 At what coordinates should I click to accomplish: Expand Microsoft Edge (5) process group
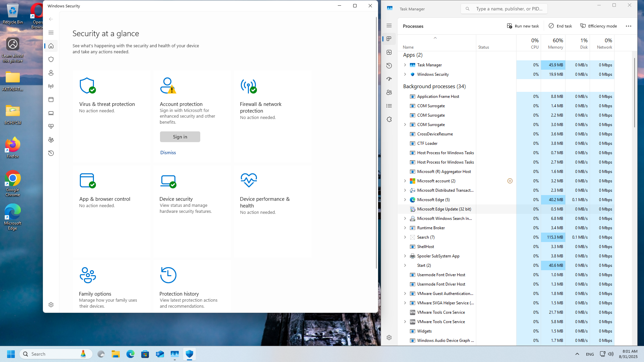(405, 200)
